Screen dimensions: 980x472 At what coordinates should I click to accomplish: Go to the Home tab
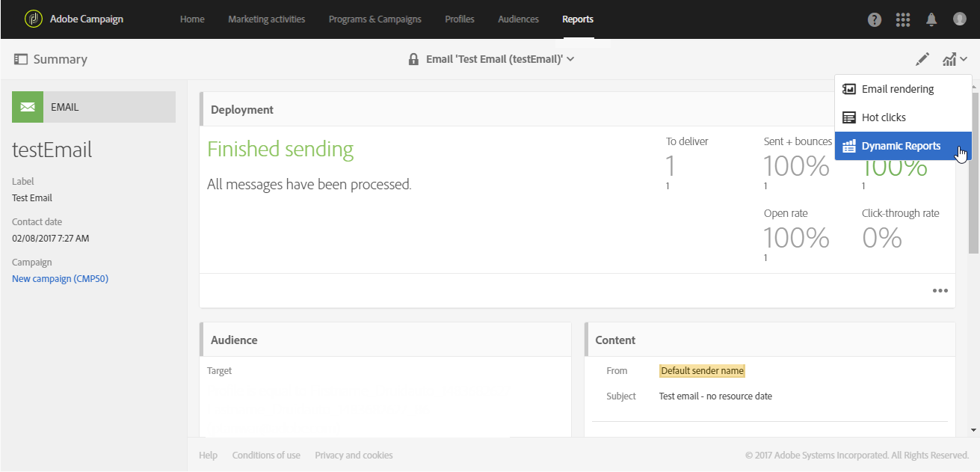click(x=192, y=19)
